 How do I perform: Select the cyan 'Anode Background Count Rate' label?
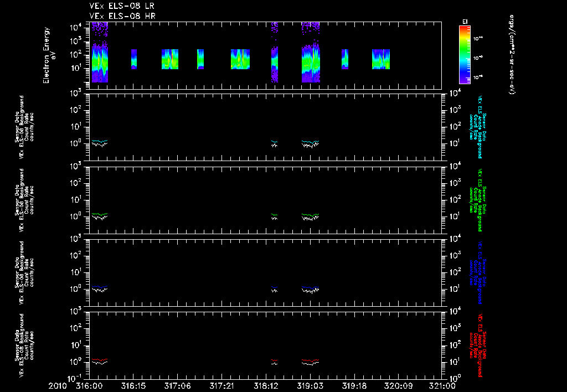click(x=478, y=127)
